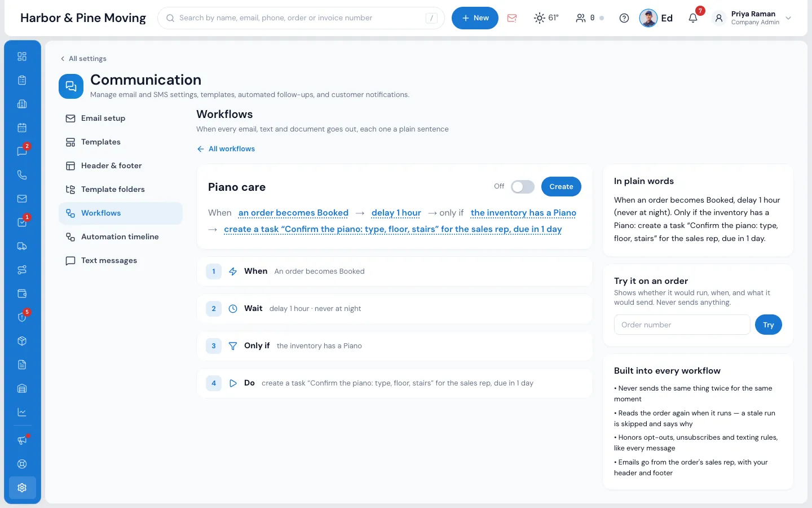Open step 4 Do row
The height and width of the screenshot is (508, 812).
(394, 383)
